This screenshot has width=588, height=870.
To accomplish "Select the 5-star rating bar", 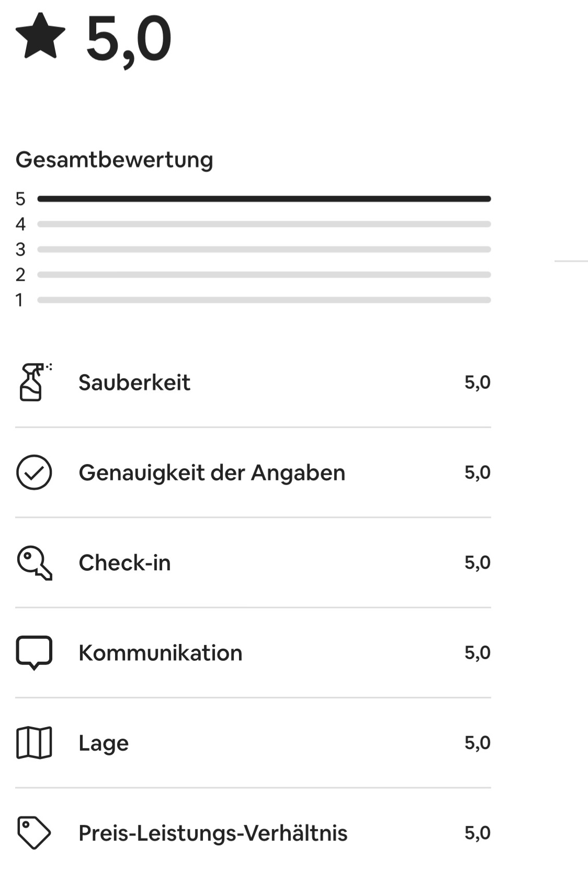I will click(264, 199).
